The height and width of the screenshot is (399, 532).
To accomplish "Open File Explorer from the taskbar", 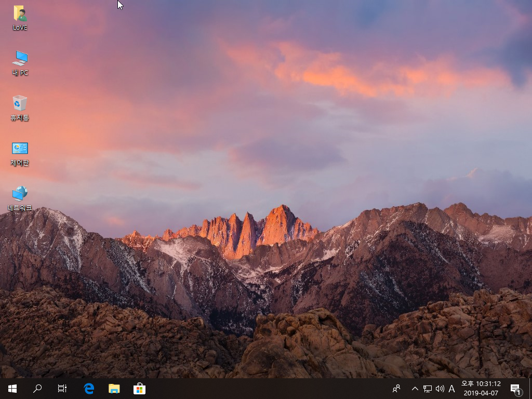I will [x=114, y=389].
